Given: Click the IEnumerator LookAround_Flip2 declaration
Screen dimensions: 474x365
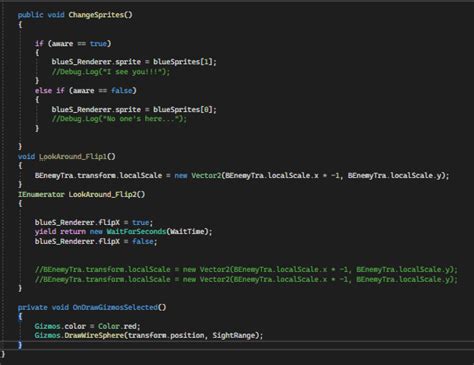Looking at the screenshot, I should pyautogui.click(x=82, y=194).
